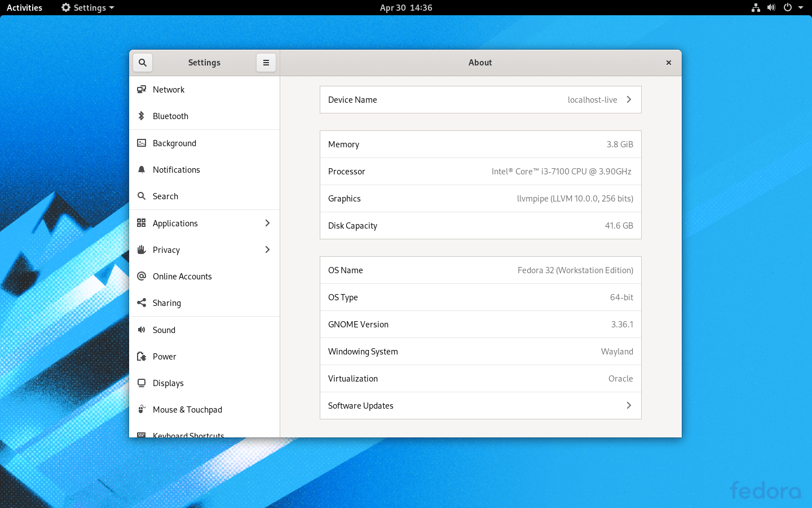Expand the Privacy submenu chevron

pos(267,249)
